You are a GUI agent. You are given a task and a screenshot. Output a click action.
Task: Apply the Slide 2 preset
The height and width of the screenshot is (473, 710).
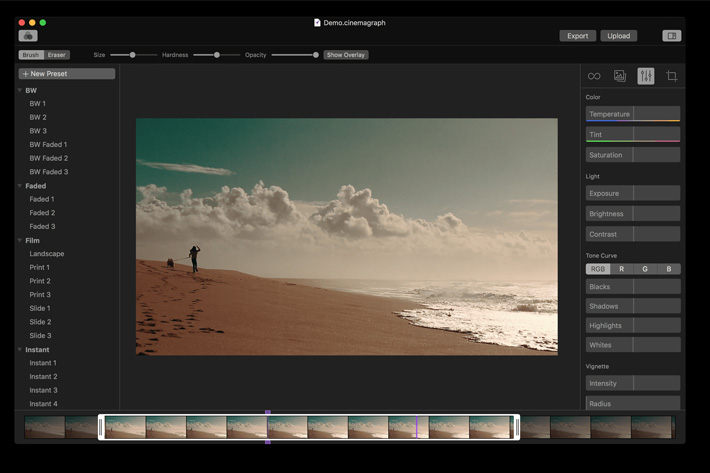tap(40, 322)
